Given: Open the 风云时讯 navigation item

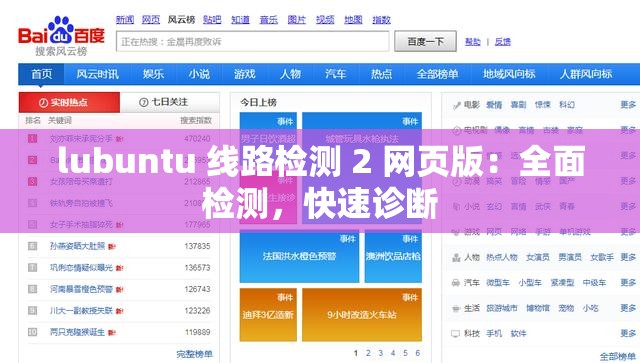Looking at the screenshot, I should (98, 74).
